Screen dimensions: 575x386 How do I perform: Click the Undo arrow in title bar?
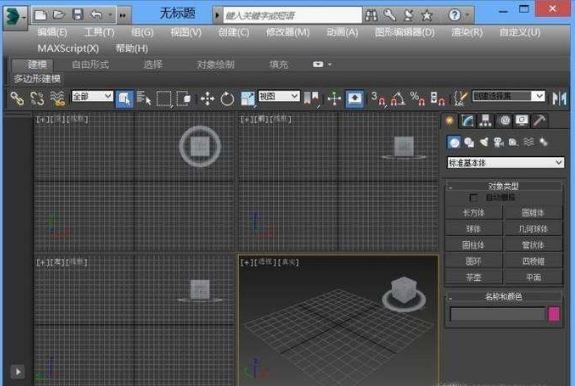(x=96, y=15)
